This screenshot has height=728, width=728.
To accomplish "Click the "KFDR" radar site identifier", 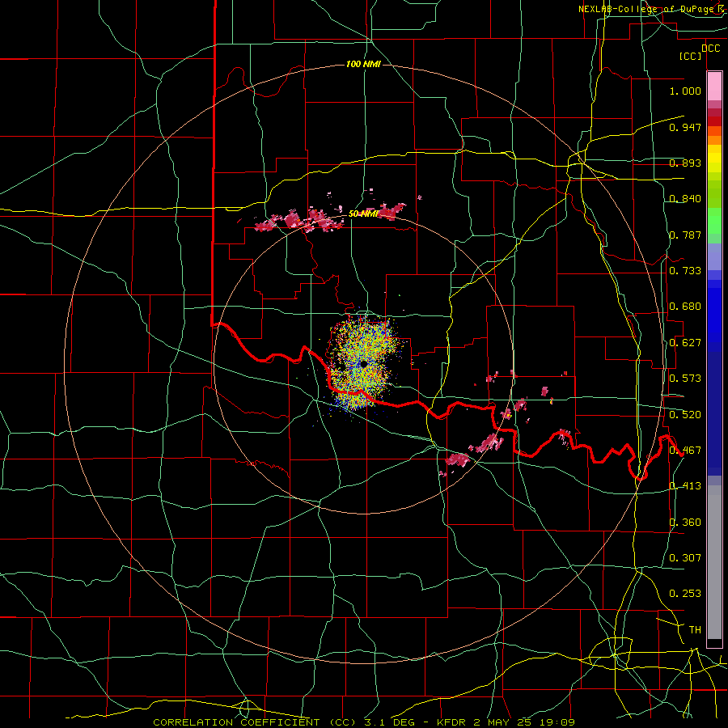I will (453, 722).
